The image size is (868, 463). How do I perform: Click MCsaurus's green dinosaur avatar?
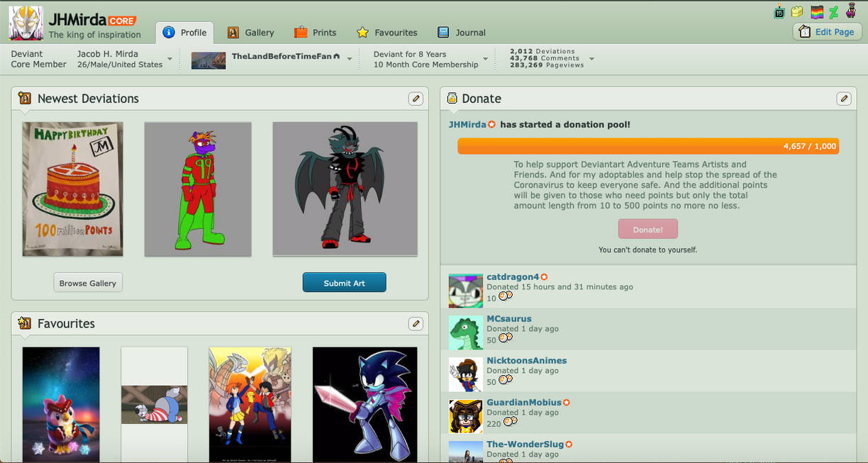[465, 333]
